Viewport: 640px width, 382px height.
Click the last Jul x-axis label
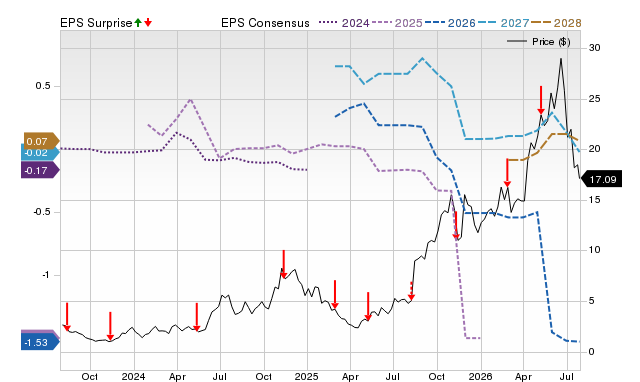[567, 376]
